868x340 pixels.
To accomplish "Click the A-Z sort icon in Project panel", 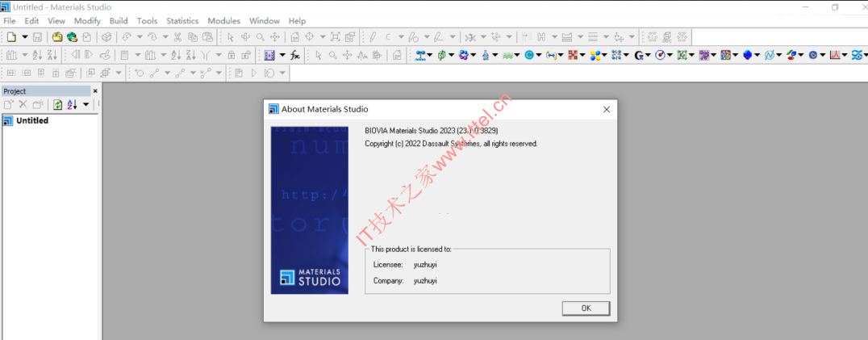I will (x=72, y=104).
